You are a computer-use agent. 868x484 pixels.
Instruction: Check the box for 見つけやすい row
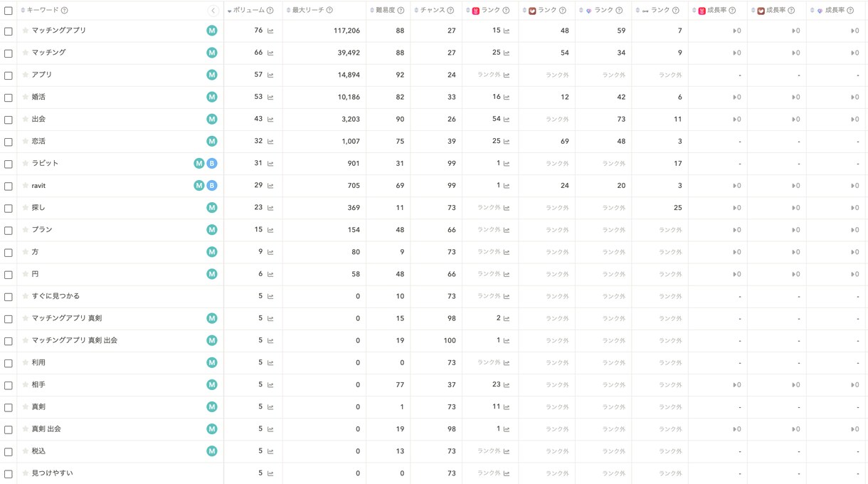(x=9, y=474)
